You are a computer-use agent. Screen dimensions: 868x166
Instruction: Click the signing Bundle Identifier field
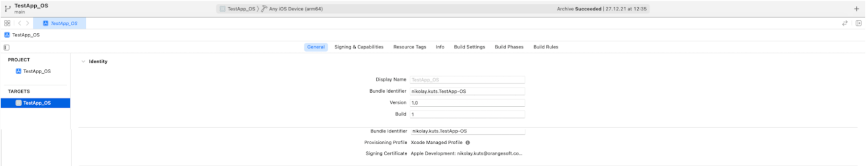[468, 131]
